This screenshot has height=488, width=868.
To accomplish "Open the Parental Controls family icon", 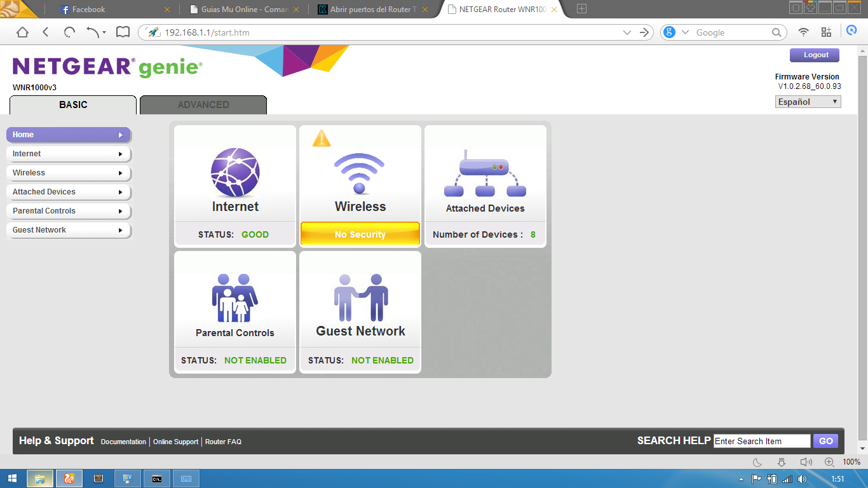I will 235,298.
